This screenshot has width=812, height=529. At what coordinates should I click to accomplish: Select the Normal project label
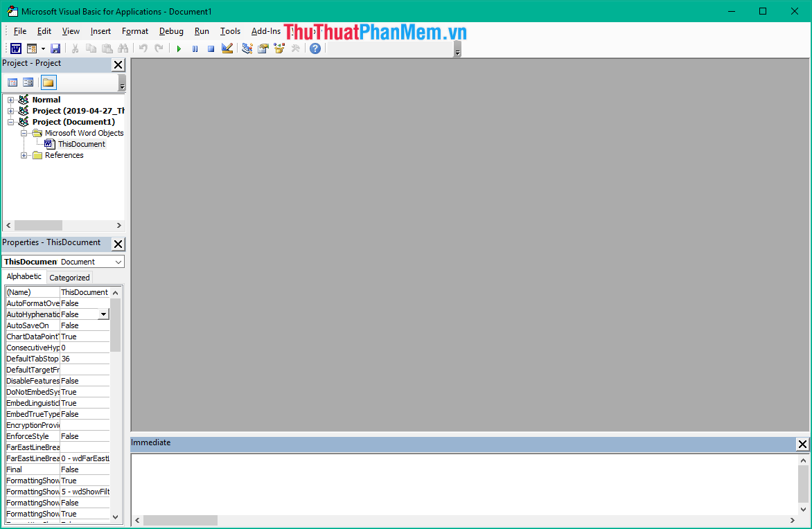pos(46,100)
